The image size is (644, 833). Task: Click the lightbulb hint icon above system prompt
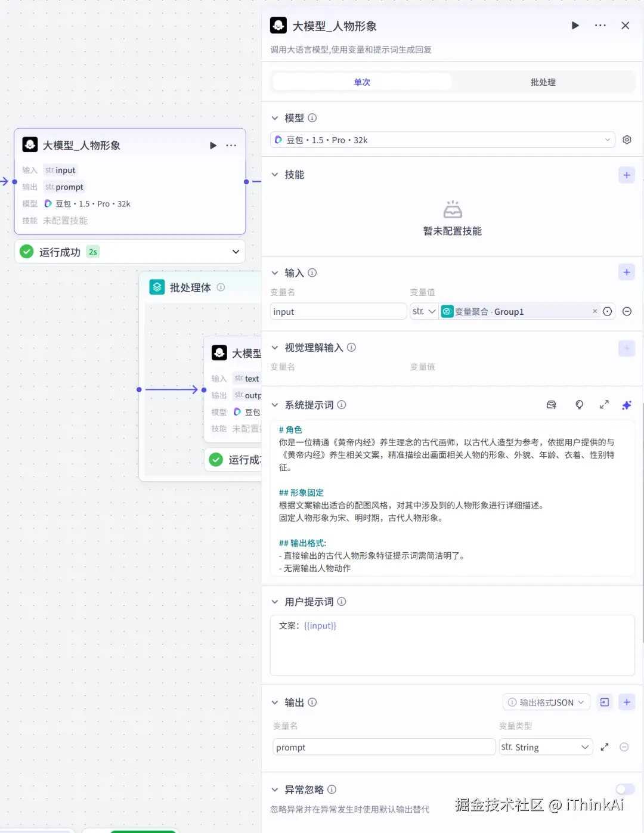(579, 404)
